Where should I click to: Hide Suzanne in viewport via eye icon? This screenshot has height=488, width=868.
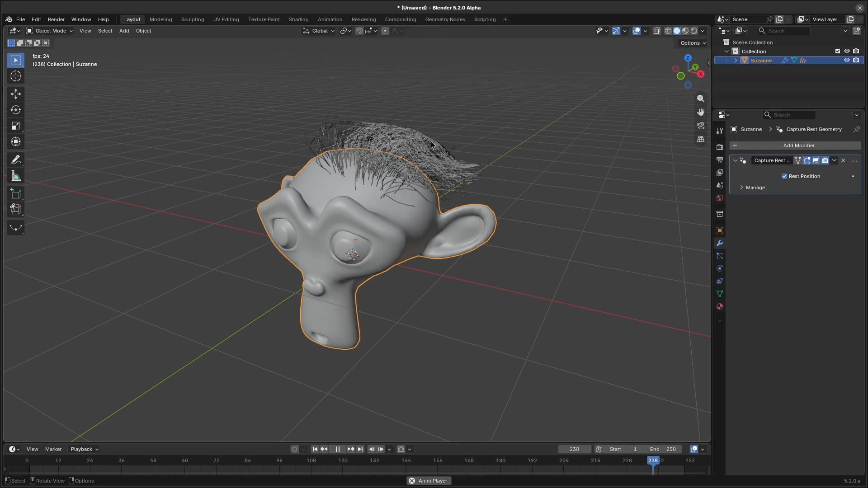[x=847, y=60]
